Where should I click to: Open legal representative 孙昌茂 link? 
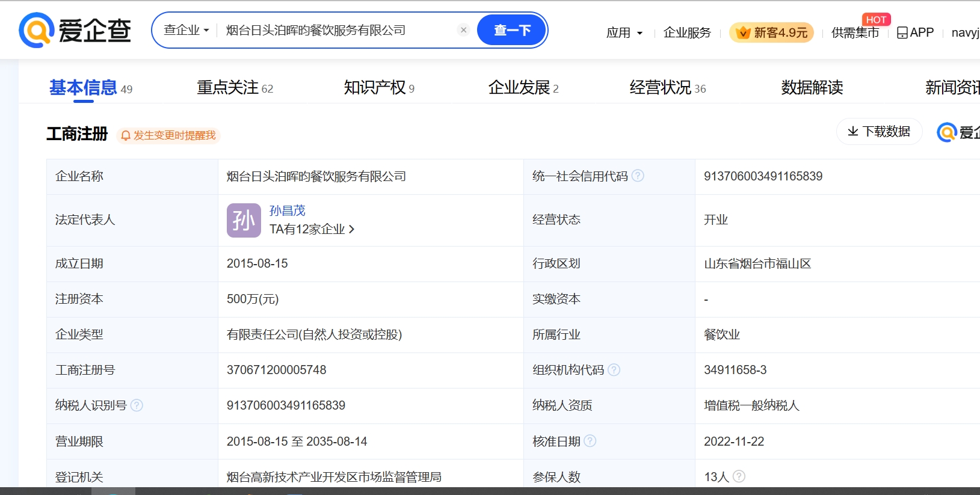[x=288, y=211]
